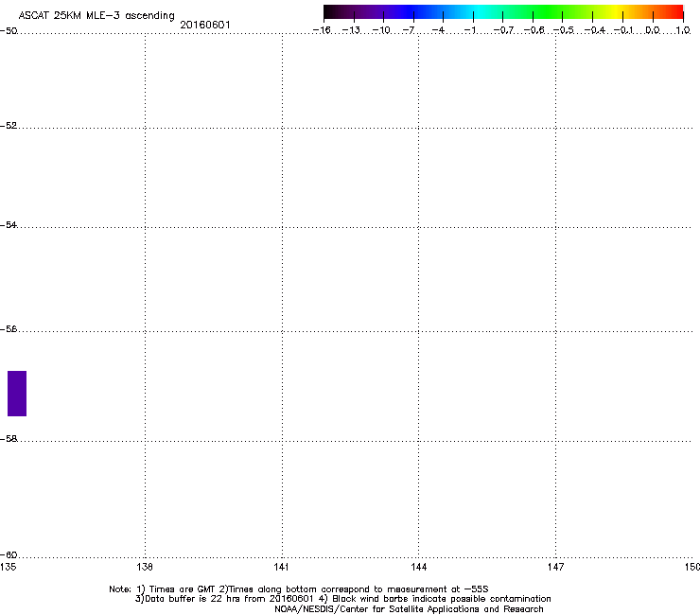Click the colorbar label -16

point(322,30)
